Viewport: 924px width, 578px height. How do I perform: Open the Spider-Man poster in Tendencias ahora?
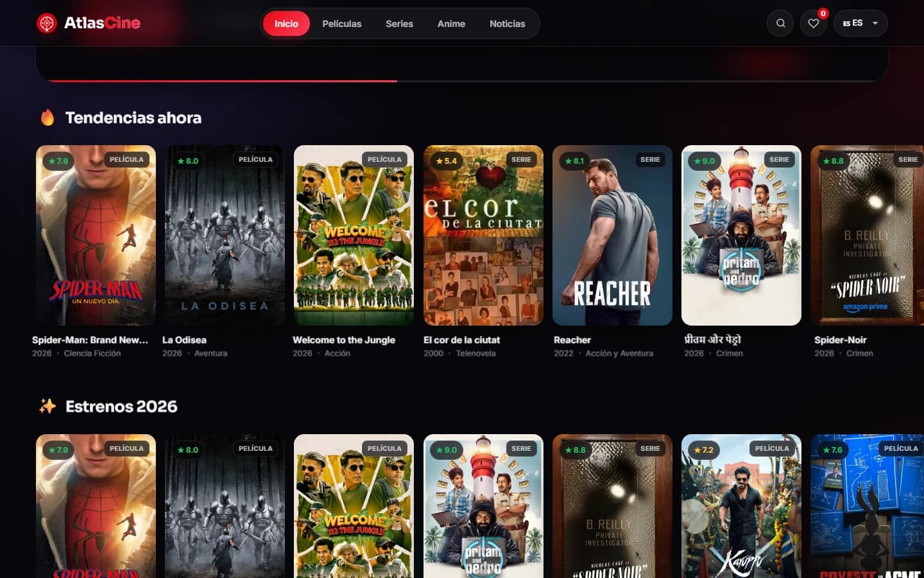pyautogui.click(x=96, y=235)
